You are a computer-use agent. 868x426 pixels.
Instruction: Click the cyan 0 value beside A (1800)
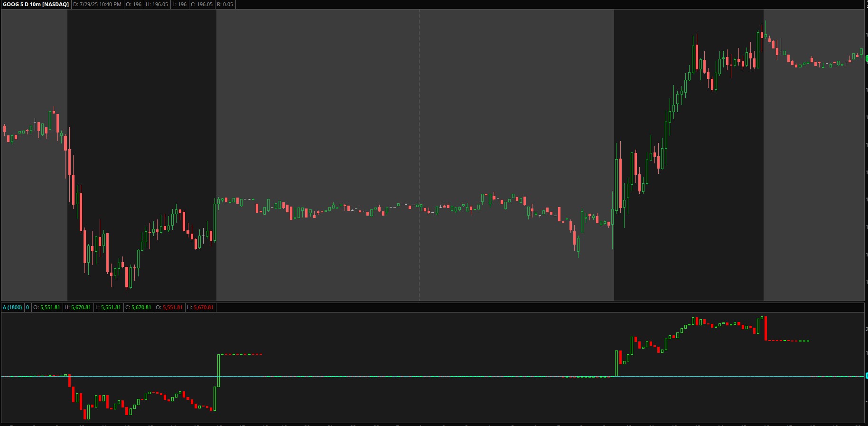(x=28, y=307)
